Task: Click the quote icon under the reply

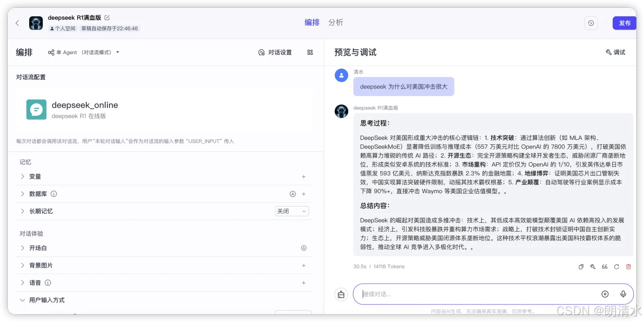Action: click(605, 267)
